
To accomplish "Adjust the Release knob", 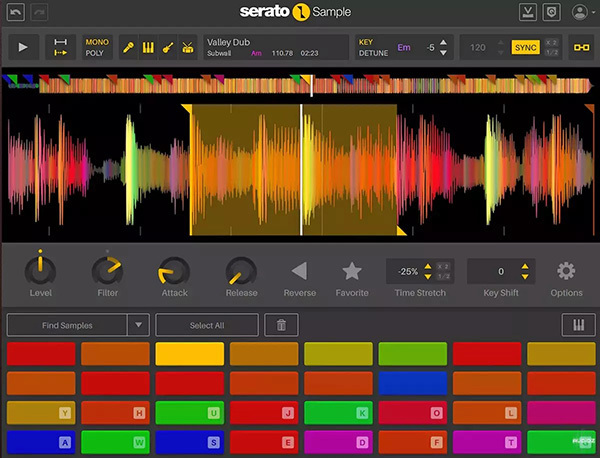I will (x=241, y=271).
